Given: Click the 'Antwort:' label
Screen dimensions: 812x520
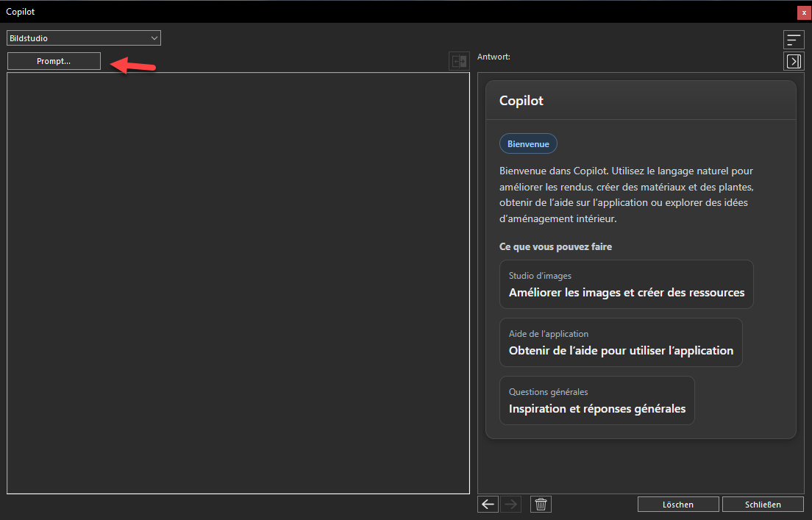Looking at the screenshot, I should [x=494, y=57].
